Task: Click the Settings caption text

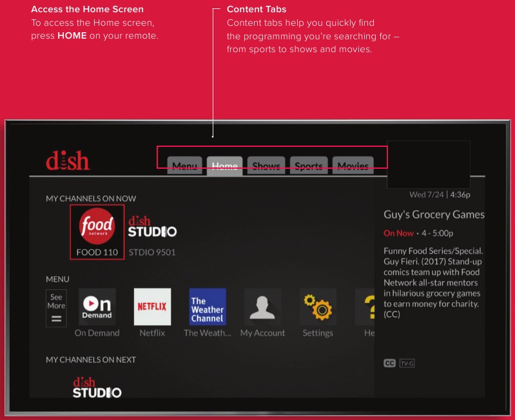Action: click(318, 333)
